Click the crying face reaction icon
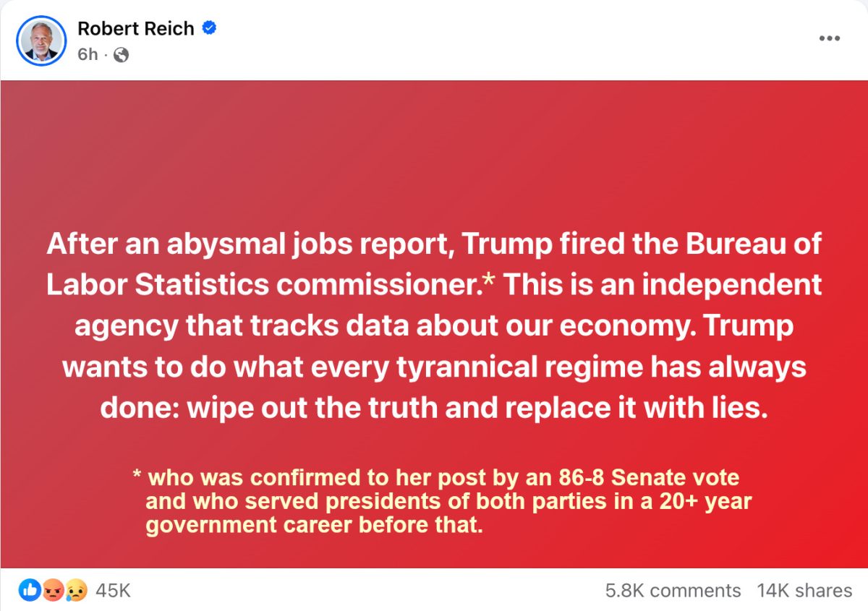868x611 pixels. (76, 591)
